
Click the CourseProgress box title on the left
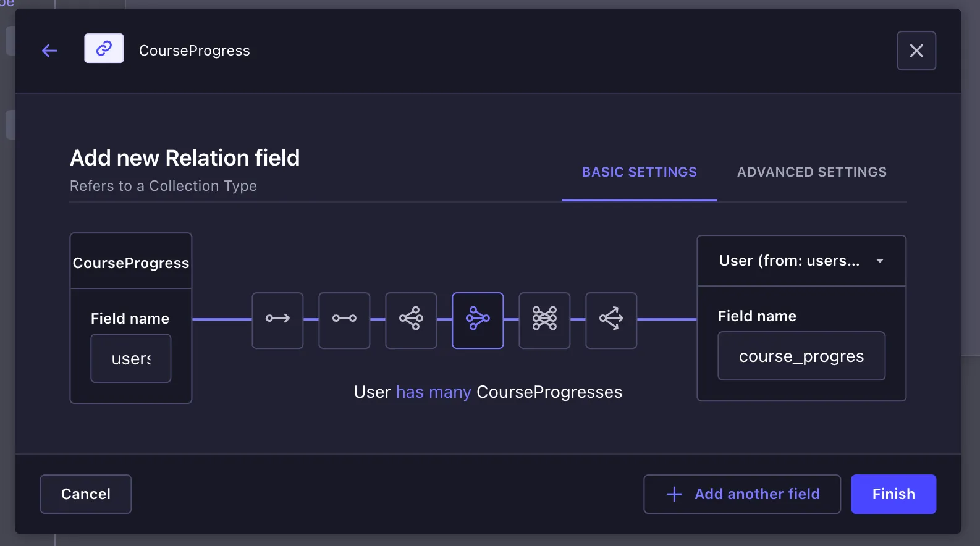[x=131, y=263]
